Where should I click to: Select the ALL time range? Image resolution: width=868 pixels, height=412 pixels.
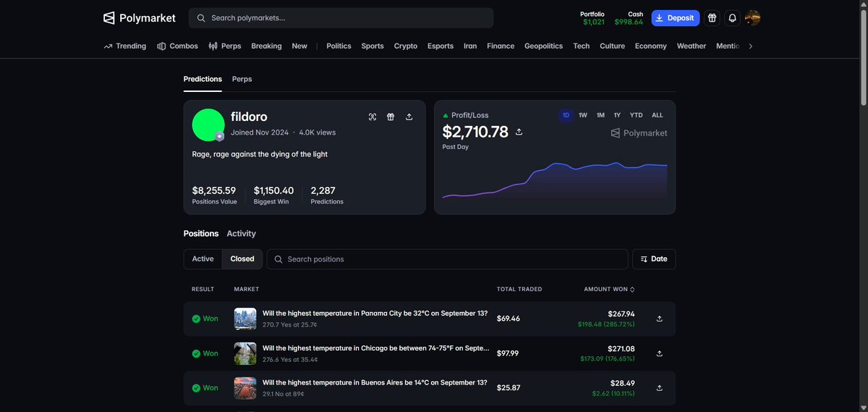coord(657,115)
